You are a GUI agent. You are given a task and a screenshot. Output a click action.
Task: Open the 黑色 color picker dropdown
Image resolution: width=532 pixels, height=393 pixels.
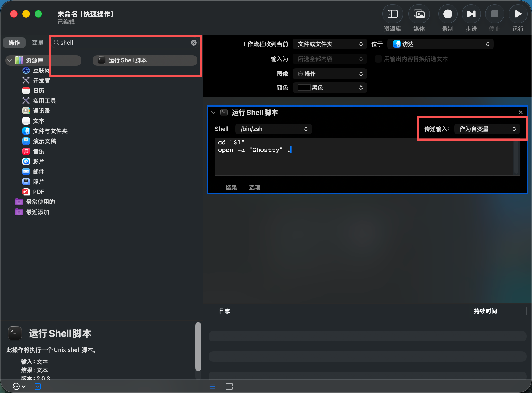tap(330, 88)
